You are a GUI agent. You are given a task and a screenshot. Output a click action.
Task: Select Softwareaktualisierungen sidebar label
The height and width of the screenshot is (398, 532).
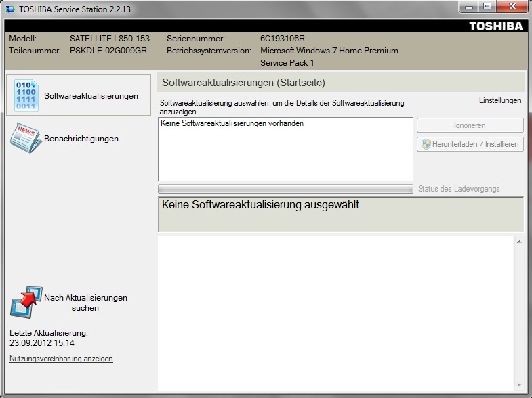[91, 96]
